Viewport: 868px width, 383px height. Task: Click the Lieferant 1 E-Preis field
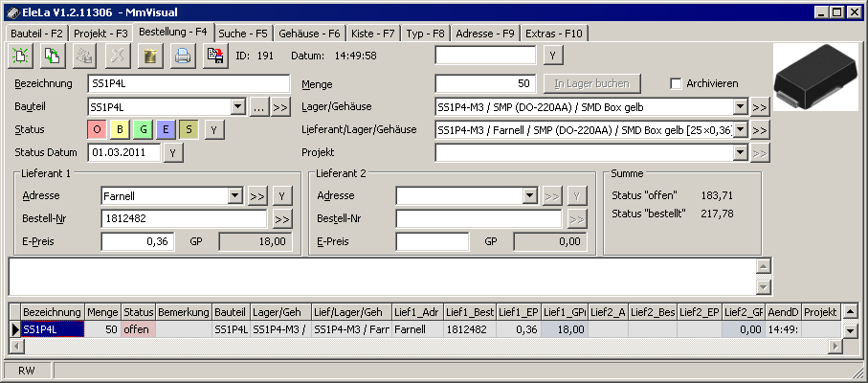click(x=138, y=242)
